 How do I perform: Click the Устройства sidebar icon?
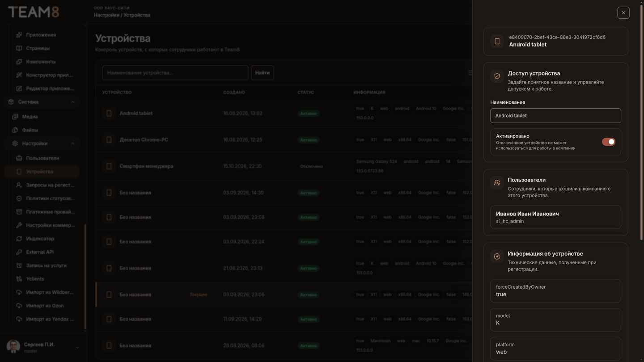(19, 172)
